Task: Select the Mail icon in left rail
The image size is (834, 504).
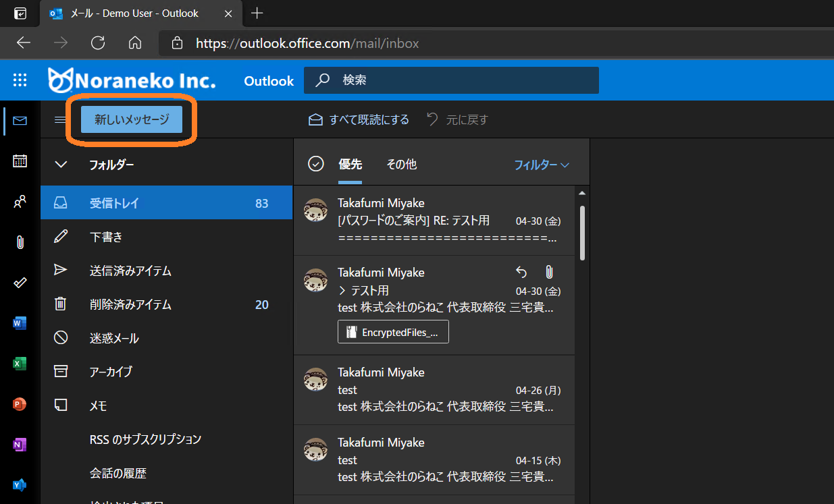Action: pos(20,121)
